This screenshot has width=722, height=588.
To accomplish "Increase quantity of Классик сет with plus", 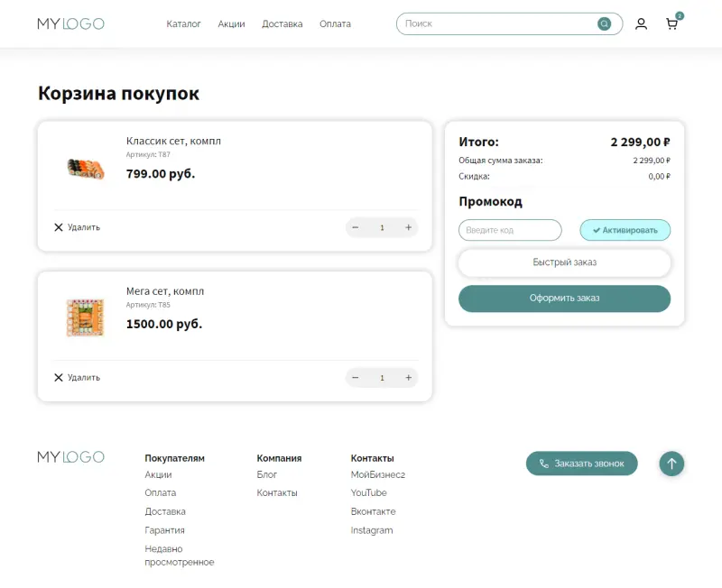I will tap(408, 227).
